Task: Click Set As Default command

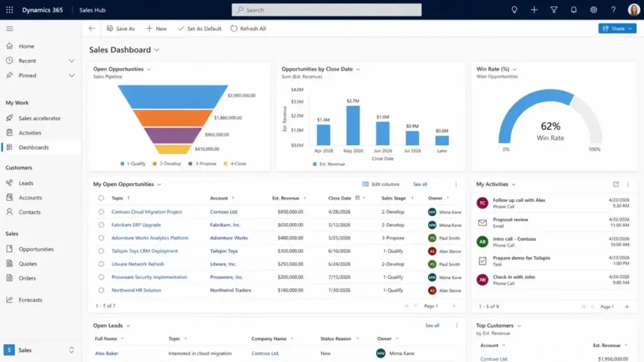Action: [x=199, y=29]
